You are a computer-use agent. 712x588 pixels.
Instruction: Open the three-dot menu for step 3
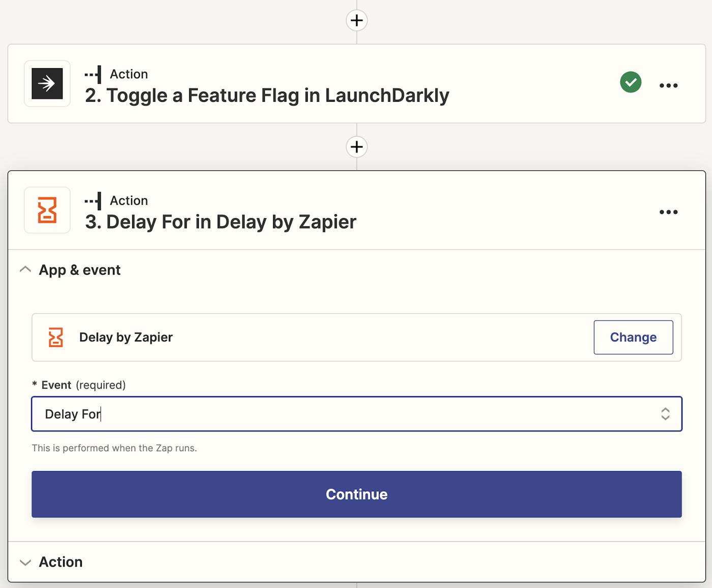(668, 212)
